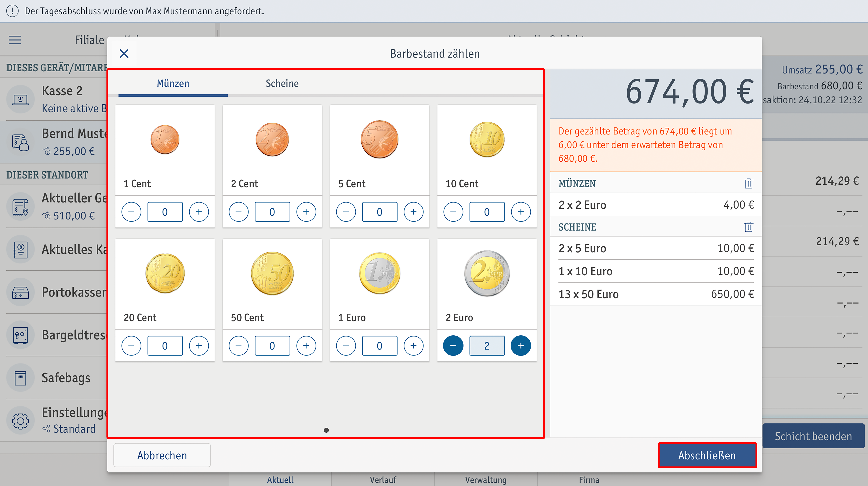Open Safebags icon in sidebar

(x=21, y=378)
